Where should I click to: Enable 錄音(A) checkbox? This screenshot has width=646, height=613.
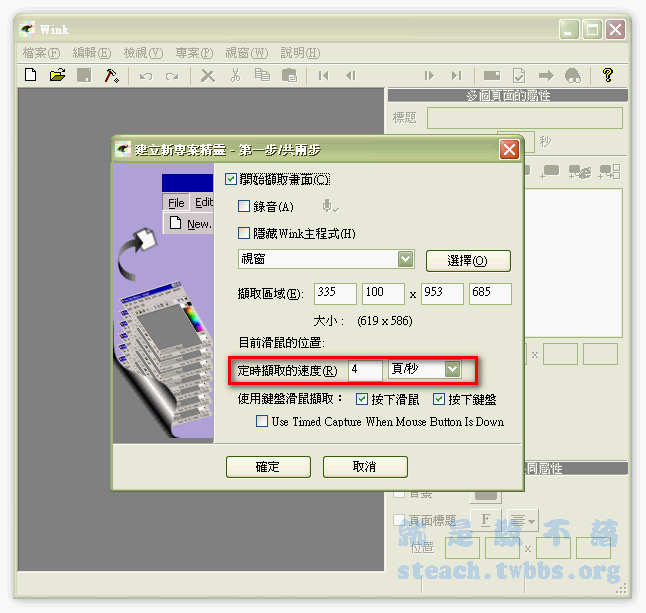244,206
